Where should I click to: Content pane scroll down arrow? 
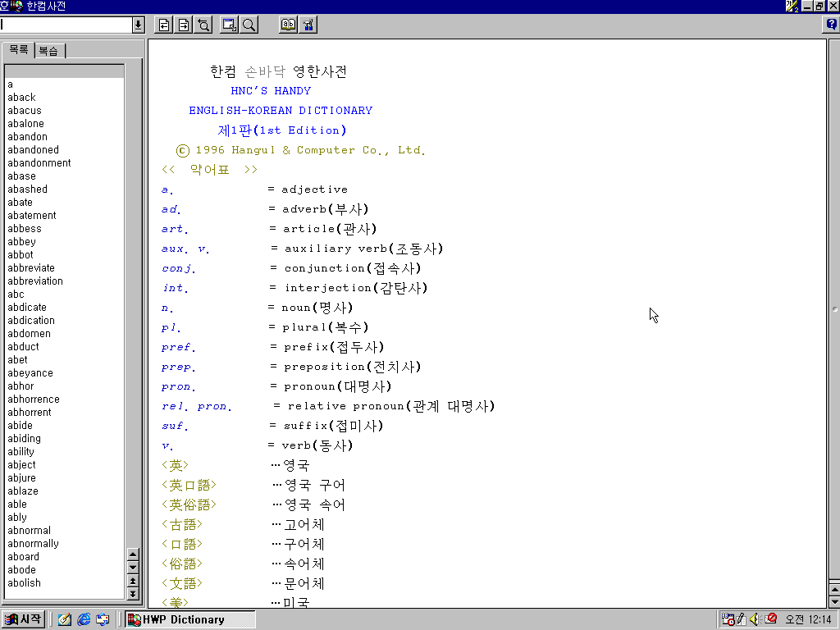coord(834,602)
